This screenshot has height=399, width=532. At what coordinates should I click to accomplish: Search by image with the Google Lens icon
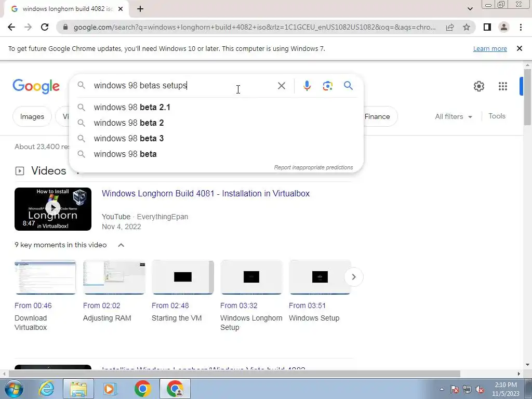coord(327,86)
